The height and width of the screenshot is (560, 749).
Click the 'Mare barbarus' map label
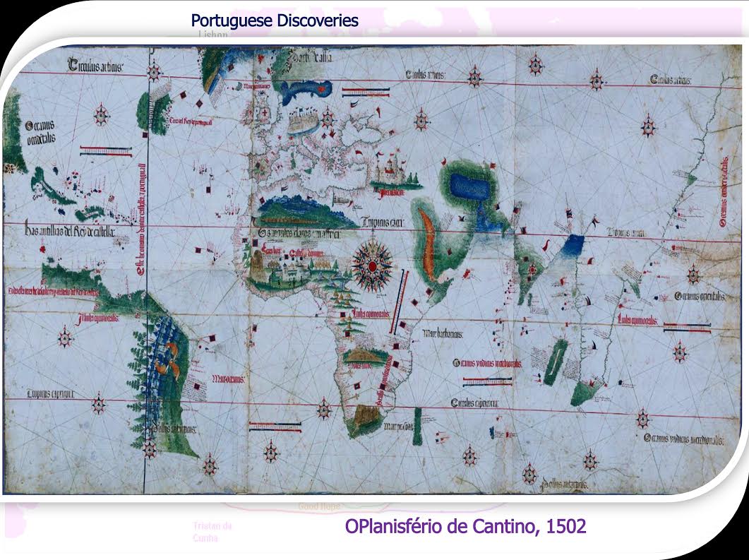click(443, 335)
